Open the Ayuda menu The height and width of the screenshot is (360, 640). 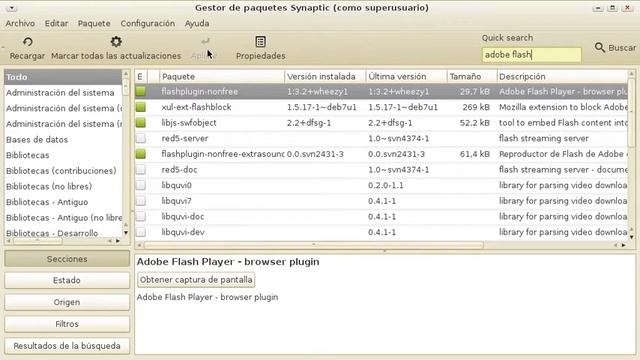(197, 23)
